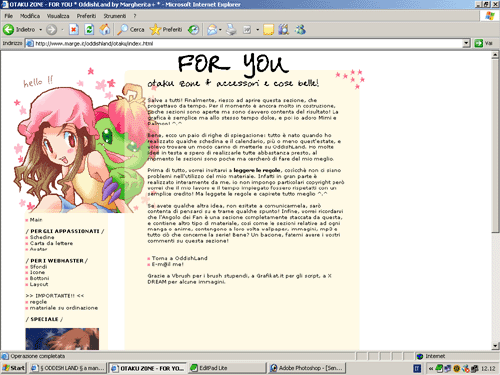This screenshot has width=500, height=375.
Task: Click the Print icon in toolbar
Action: (231, 30)
